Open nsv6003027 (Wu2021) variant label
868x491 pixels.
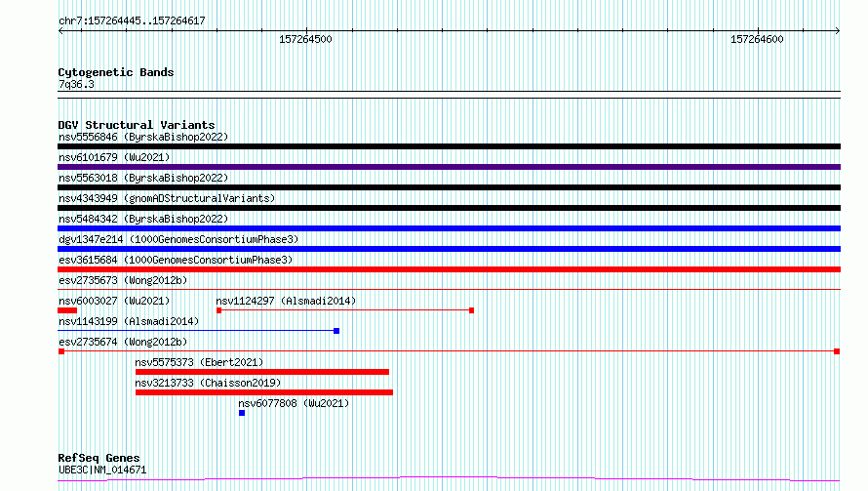point(114,301)
